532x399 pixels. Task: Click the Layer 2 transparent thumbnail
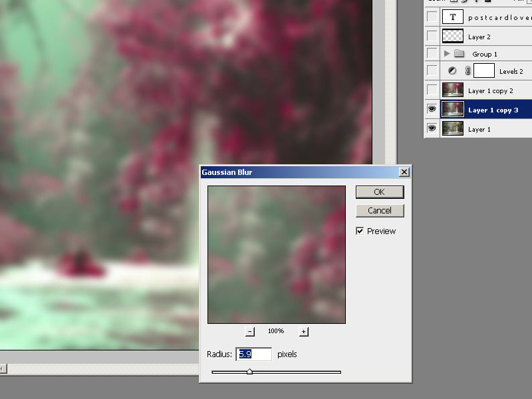click(x=453, y=36)
